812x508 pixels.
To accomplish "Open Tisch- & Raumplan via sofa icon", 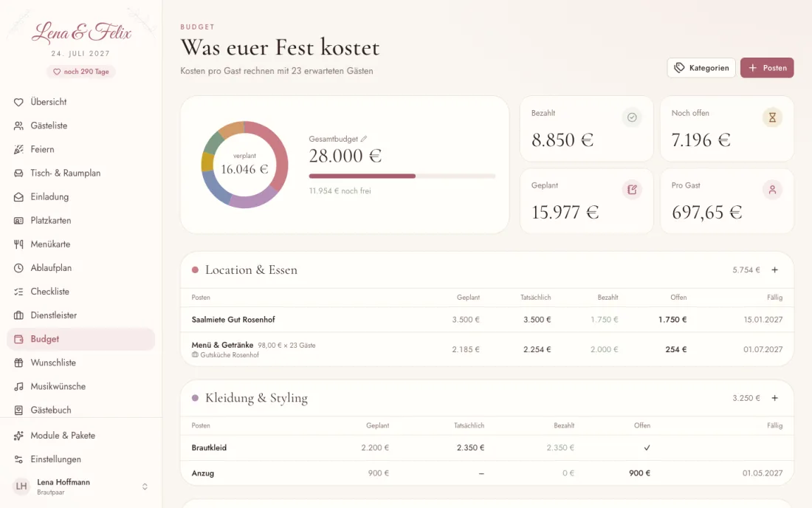I will pos(18,173).
